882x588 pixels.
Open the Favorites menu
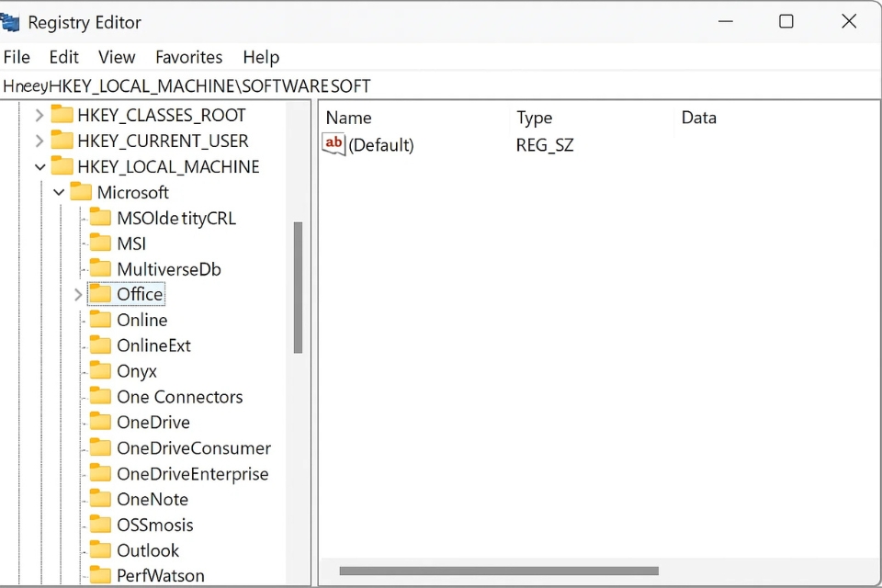pos(188,57)
